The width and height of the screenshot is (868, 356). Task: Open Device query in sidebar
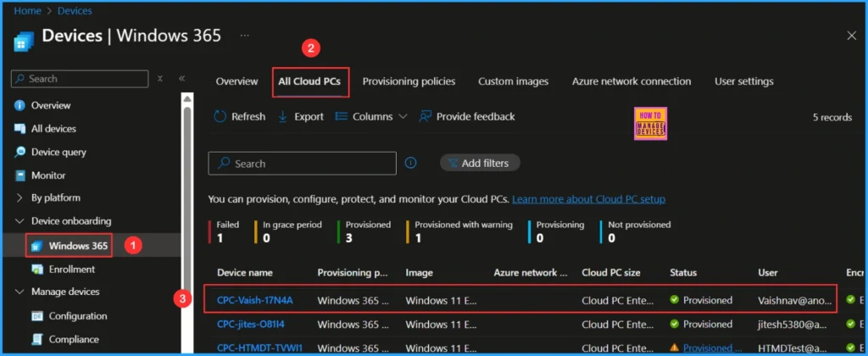58,152
